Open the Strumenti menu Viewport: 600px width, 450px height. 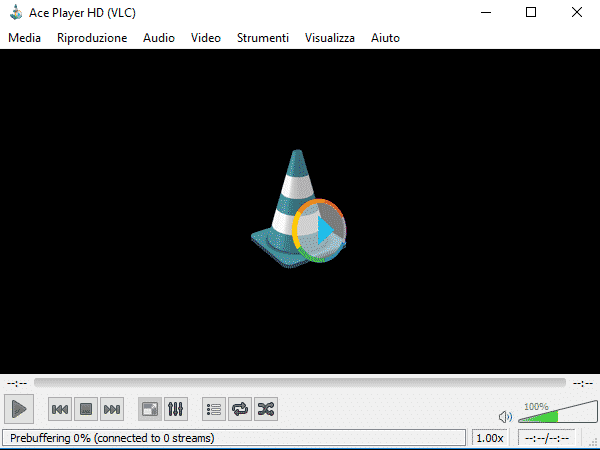262,38
